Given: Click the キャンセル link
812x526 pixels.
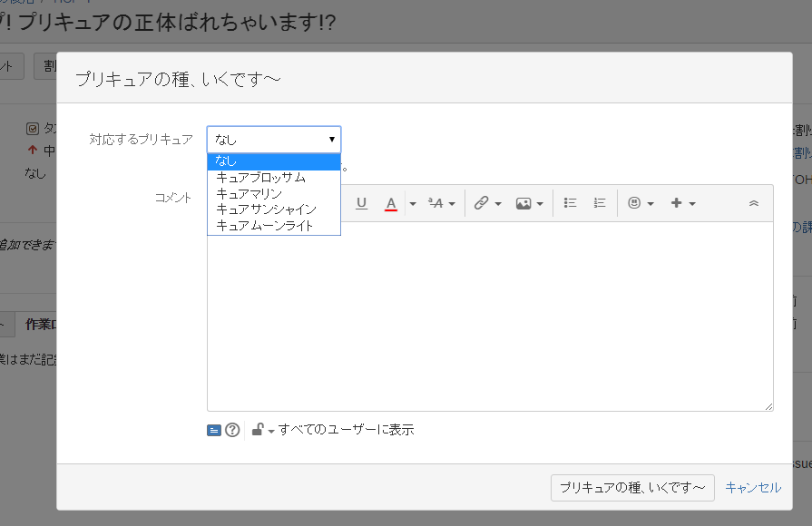Looking at the screenshot, I should pos(753,487).
